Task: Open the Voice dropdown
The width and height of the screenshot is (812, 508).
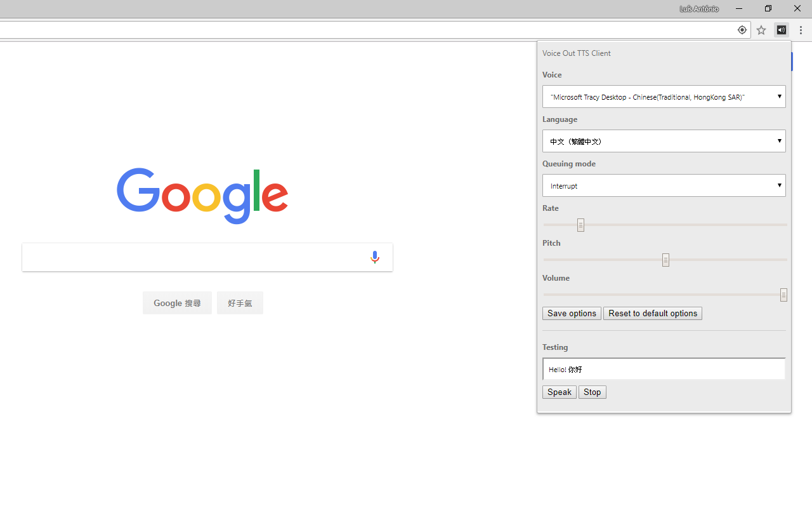Action: click(664, 97)
